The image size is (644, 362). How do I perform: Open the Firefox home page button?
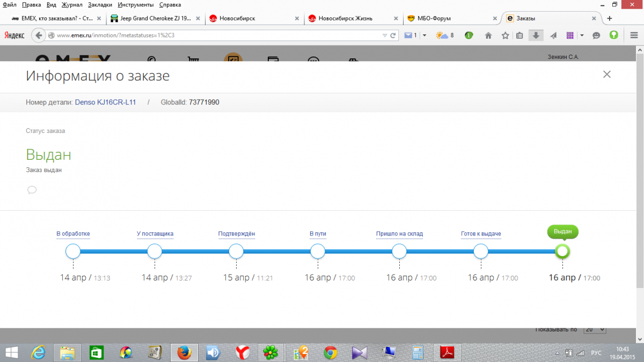488,35
